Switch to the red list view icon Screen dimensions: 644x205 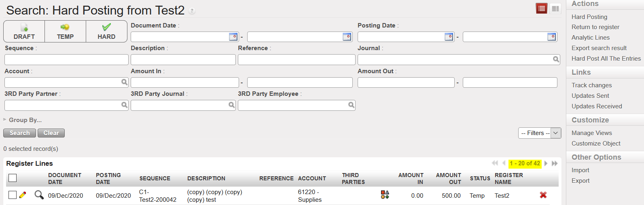point(541,8)
